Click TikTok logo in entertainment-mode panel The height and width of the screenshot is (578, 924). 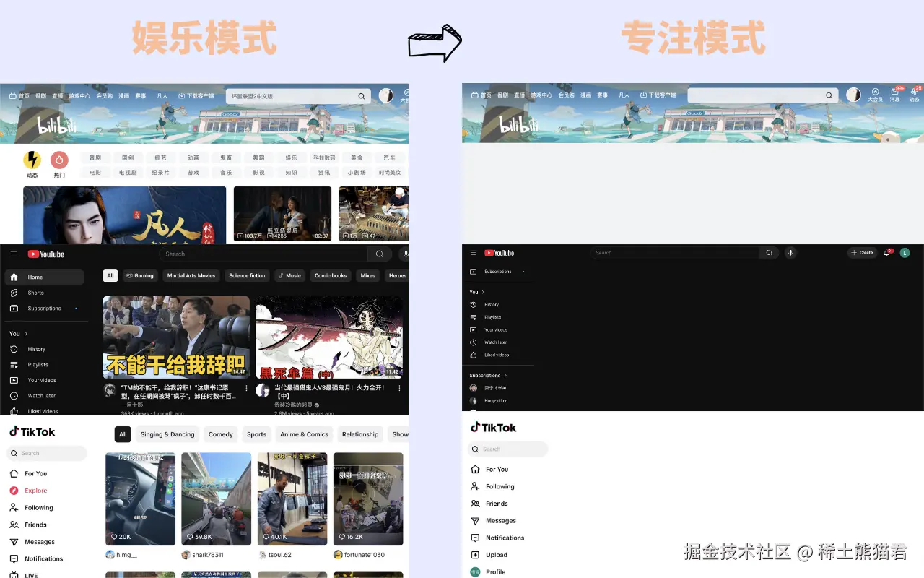(x=32, y=432)
